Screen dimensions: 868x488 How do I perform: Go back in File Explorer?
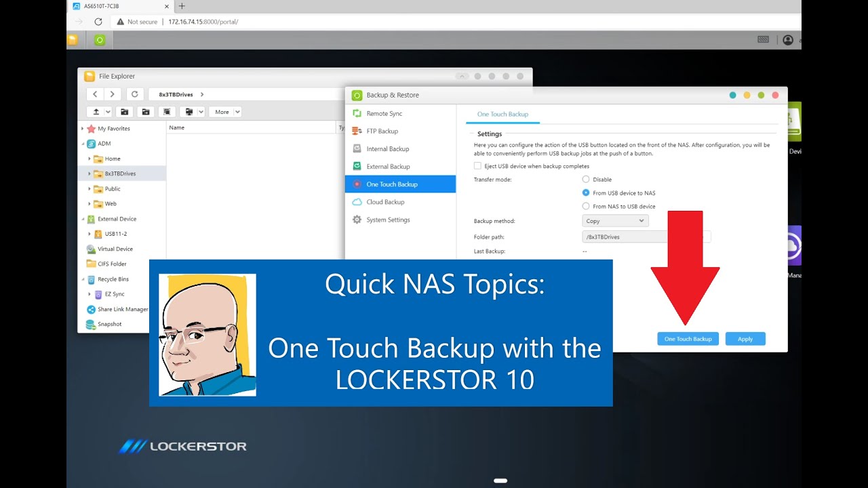point(95,94)
